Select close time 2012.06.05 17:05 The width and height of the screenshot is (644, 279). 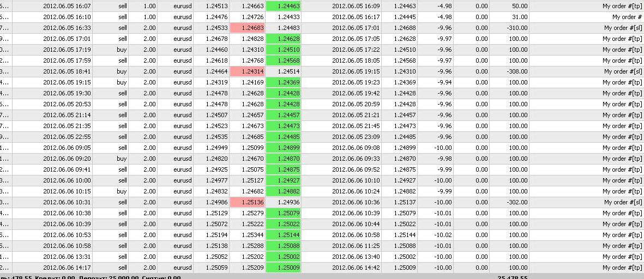(356, 39)
